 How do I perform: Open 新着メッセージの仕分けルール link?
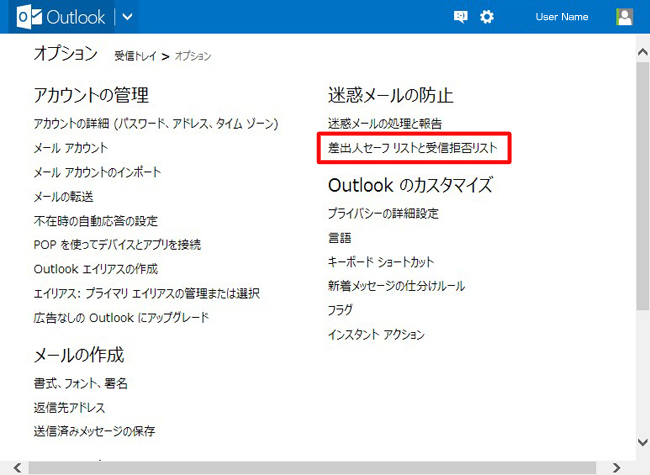(396, 286)
